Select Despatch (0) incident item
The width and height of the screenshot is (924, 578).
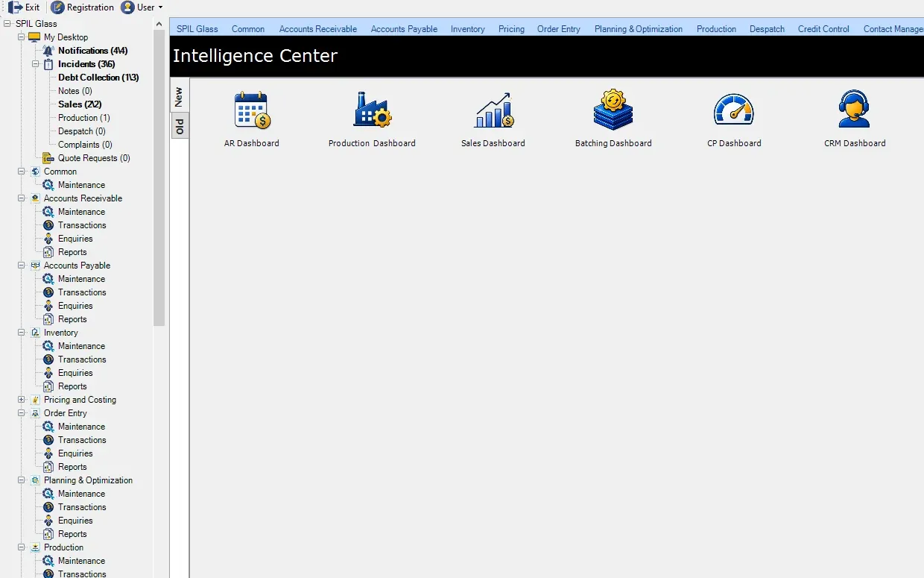point(82,131)
